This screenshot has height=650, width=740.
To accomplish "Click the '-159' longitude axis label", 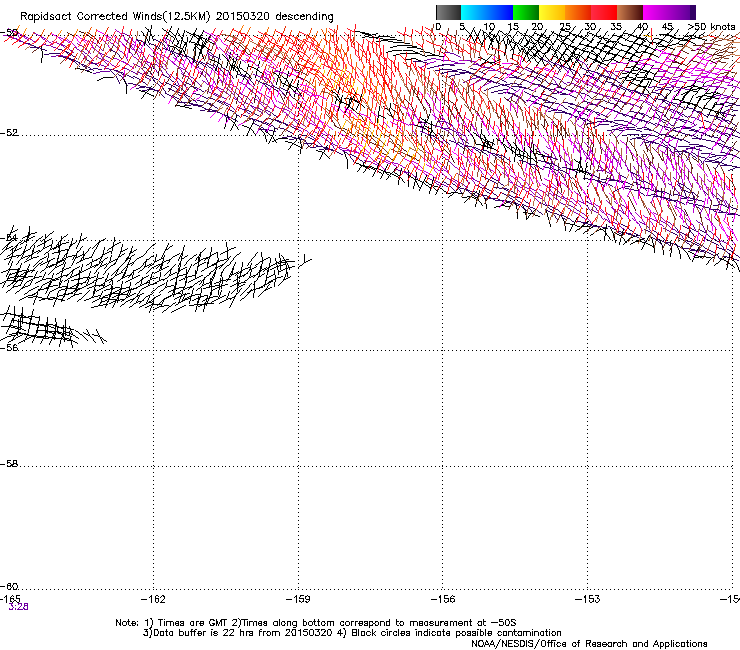I will [x=298, y=599].
